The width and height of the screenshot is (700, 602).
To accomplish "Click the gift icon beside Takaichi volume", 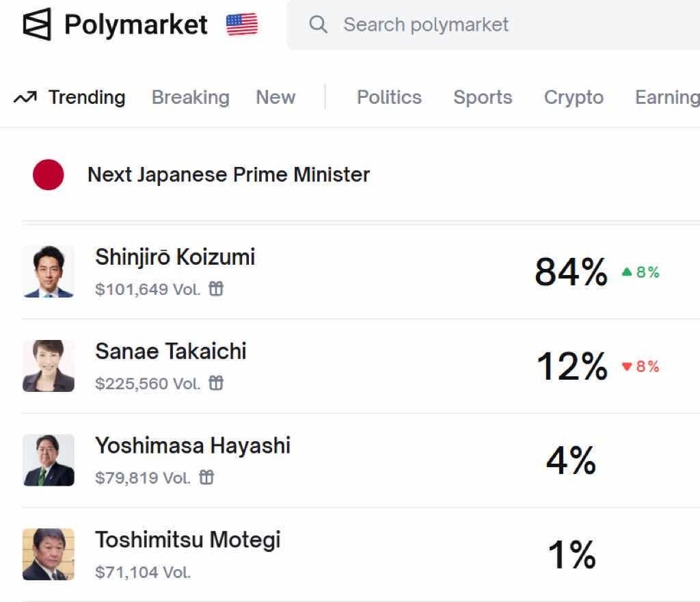I will (216, 383).
